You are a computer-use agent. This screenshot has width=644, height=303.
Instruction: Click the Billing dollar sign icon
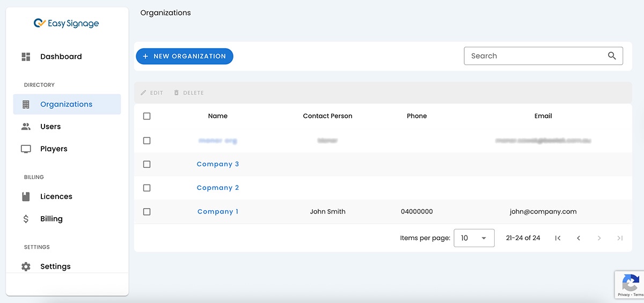click(x=26, y=219)
